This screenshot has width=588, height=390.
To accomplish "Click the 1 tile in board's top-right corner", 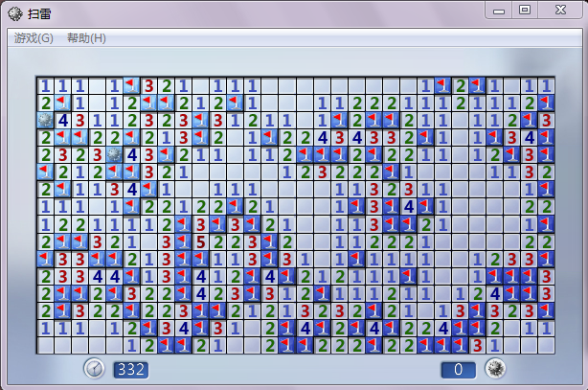I will [x=546, y=86].
